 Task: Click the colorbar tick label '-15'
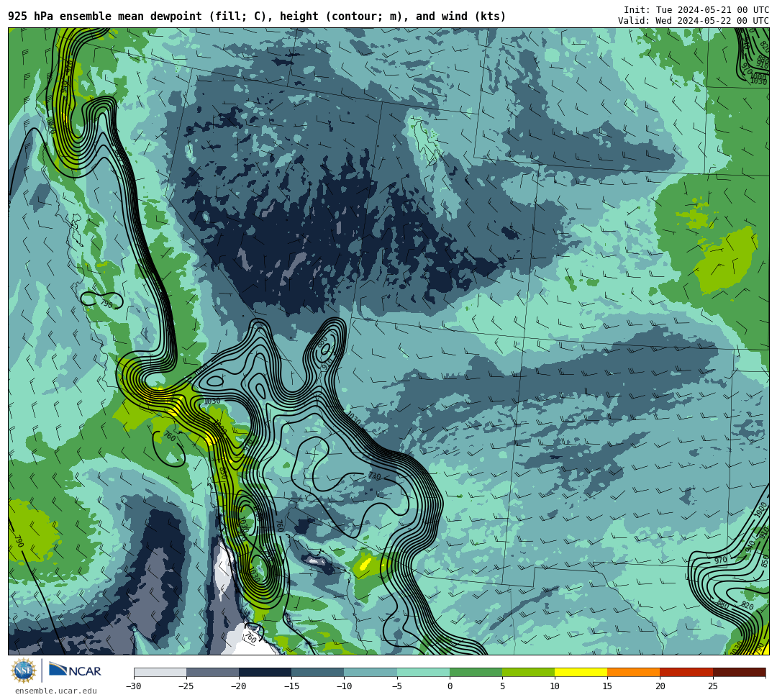coord(291,686)
